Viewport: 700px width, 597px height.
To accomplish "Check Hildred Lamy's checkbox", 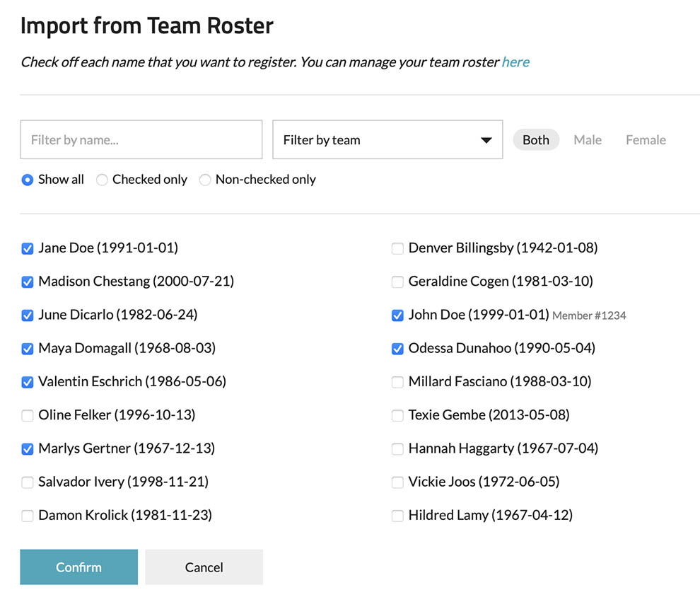I will coord(397,516).
